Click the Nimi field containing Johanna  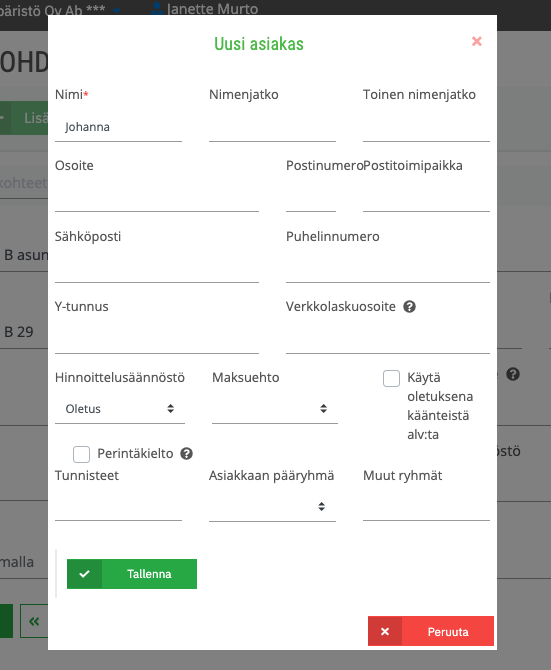118,127
